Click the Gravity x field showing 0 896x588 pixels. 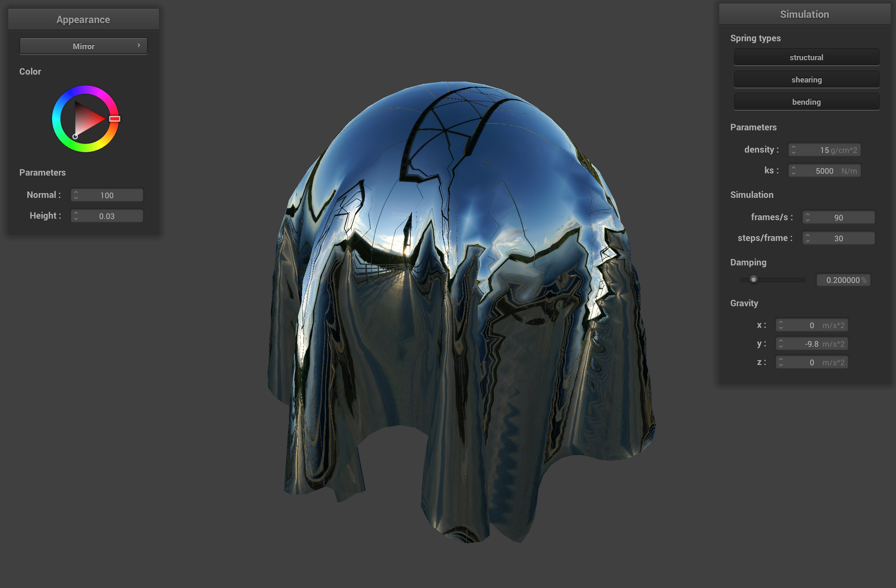pos(811,325)
